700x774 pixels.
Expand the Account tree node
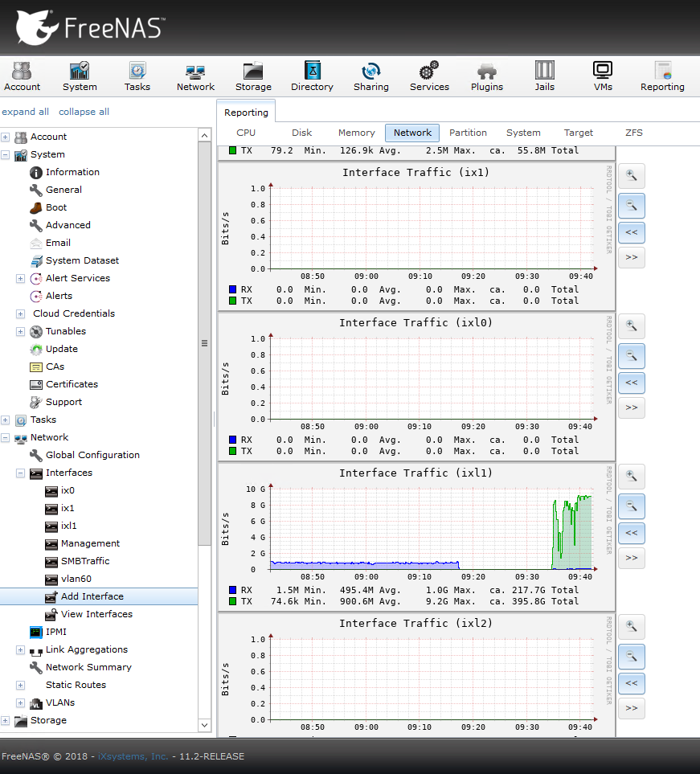click(x=6, y=137)
